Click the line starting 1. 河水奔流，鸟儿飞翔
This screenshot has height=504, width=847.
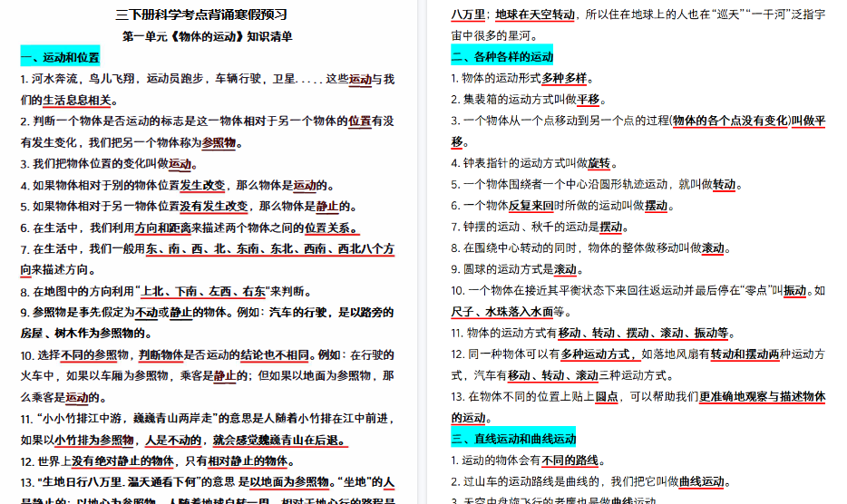click(208, 79)
